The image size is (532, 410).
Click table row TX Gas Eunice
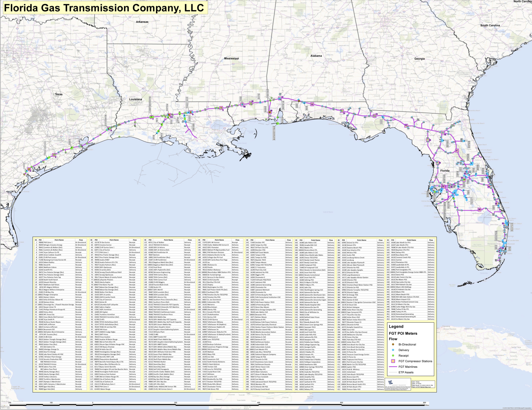(x=115, y=243)
